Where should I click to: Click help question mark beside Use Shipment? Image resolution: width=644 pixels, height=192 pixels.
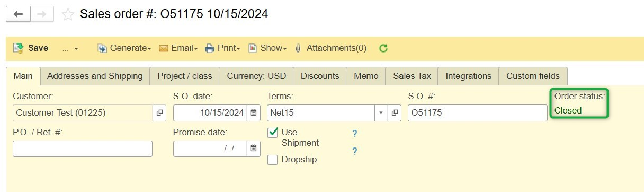point(354,134)
